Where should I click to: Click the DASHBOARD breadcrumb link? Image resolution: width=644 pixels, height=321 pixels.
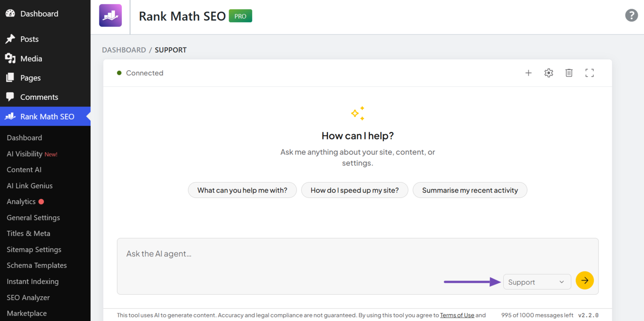click(x=124, y=50)
